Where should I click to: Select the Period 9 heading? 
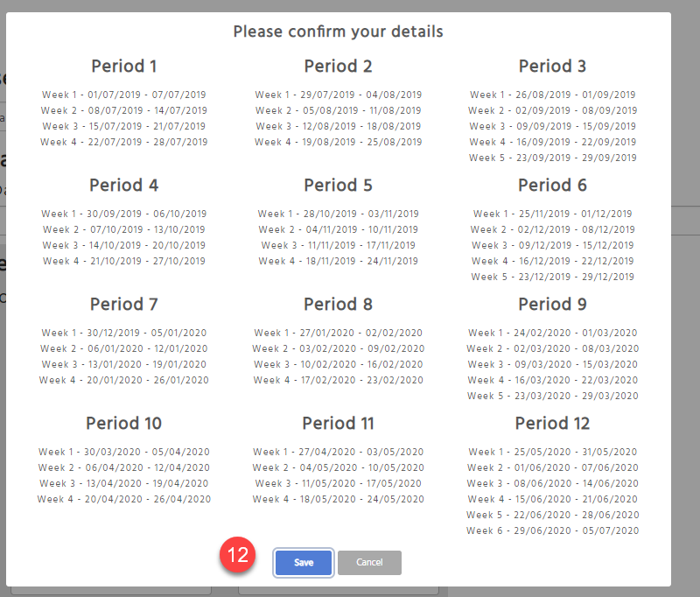click(552, 305)
